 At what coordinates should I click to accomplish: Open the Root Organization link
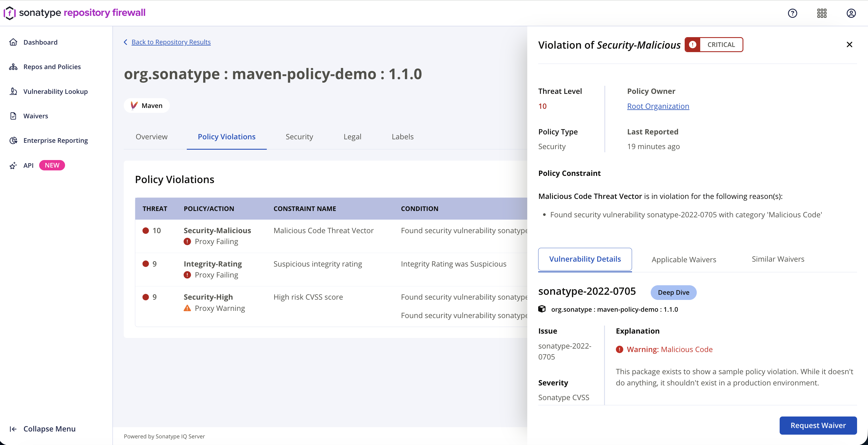click(658, 106)
